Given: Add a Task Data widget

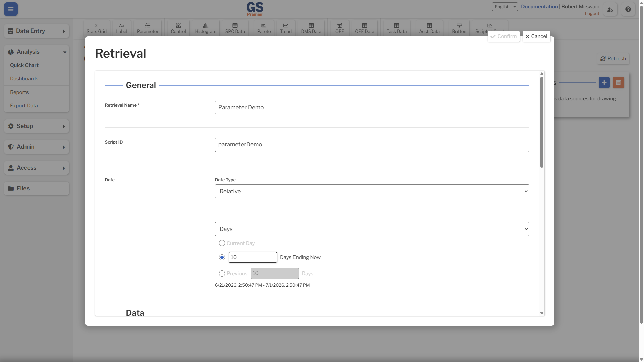Looking at the screenshot, I should (x=397, y=28).
